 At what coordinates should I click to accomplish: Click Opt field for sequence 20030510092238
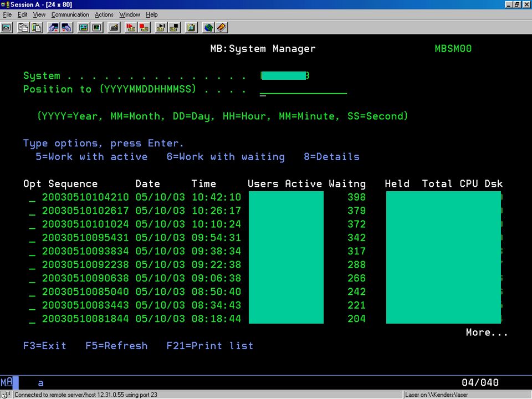coord(32,265)
